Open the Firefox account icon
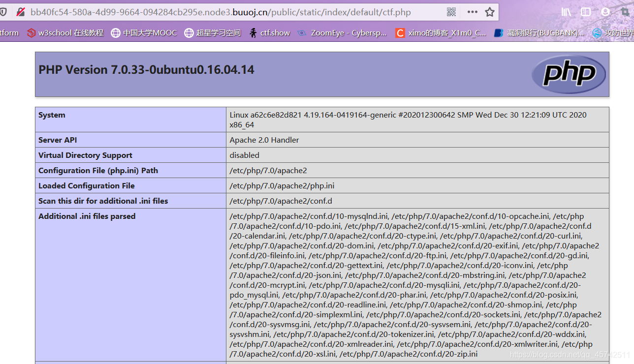 605,12
